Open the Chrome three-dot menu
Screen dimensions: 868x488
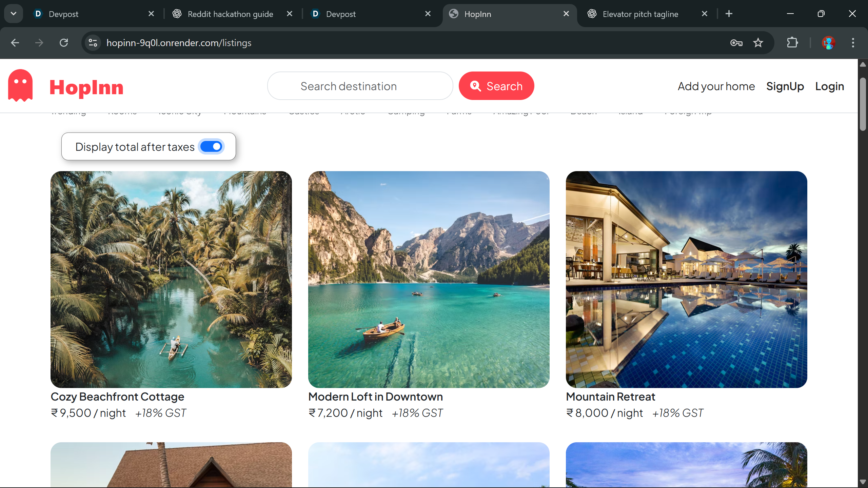tap(853, 43)
